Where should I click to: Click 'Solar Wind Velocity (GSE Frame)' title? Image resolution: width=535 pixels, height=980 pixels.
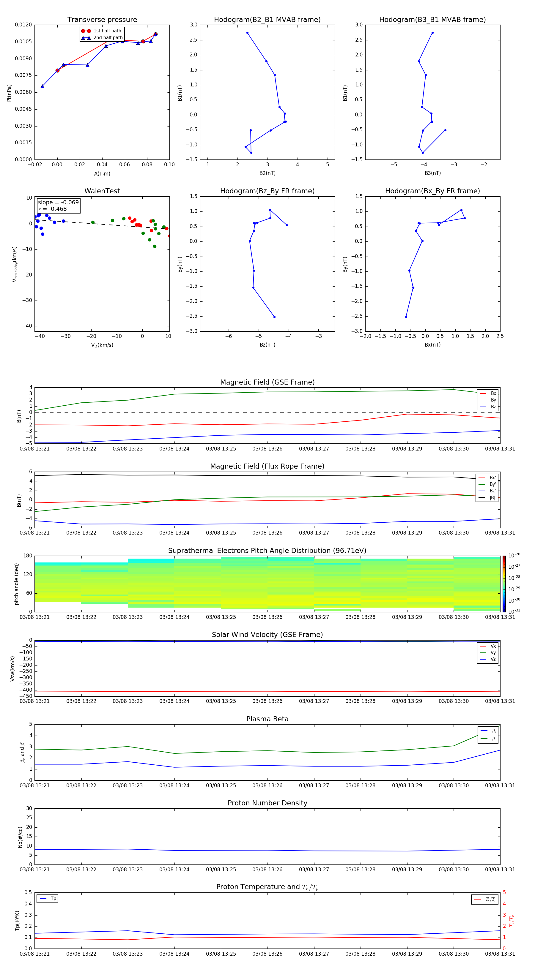[267, 635]
